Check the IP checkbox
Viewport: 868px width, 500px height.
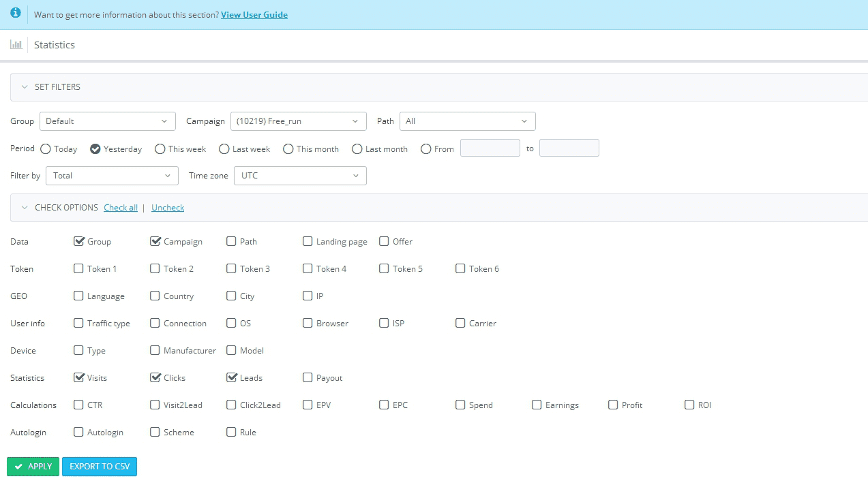(308, 296)
